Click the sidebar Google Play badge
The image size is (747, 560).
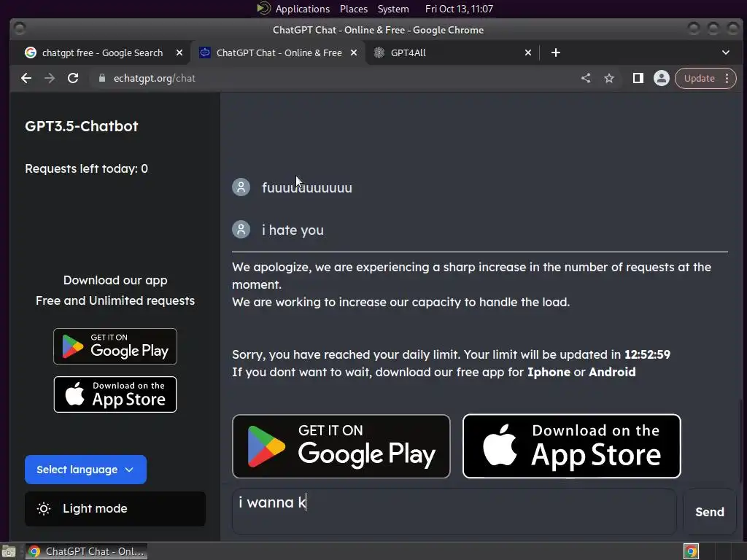click(115, 346)
